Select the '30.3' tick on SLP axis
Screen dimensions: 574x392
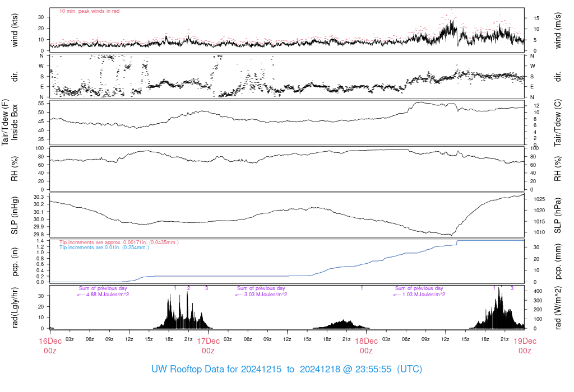pos(39,197)
